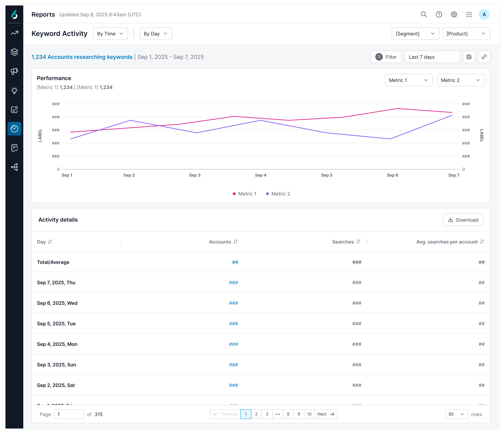Open the orchestration share icon at sidebar bottom
Image resolution: width=504 pixels, height=434 pixels.
tap(15, 167)
